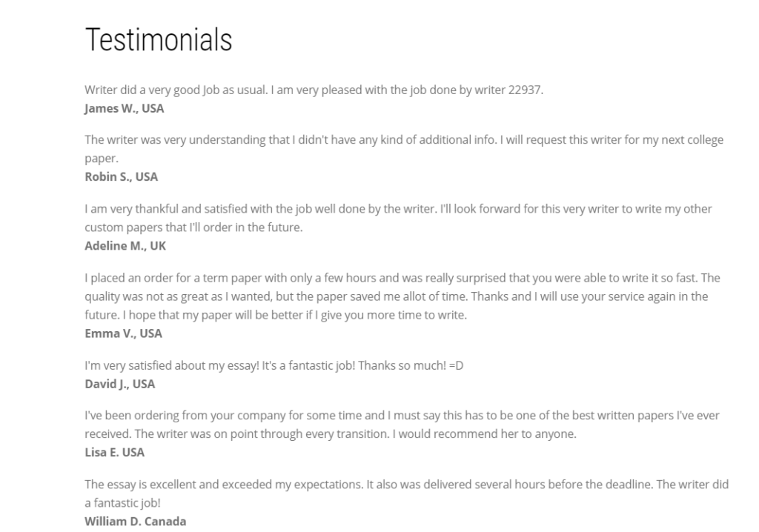Select the David J., USA name

pyautogui.click(x=120, y=385)
